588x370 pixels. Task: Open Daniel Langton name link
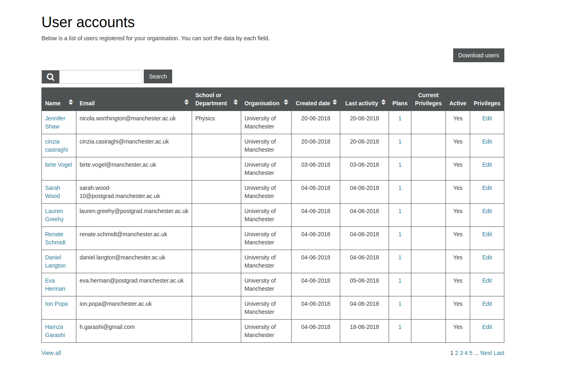(55, 261)
